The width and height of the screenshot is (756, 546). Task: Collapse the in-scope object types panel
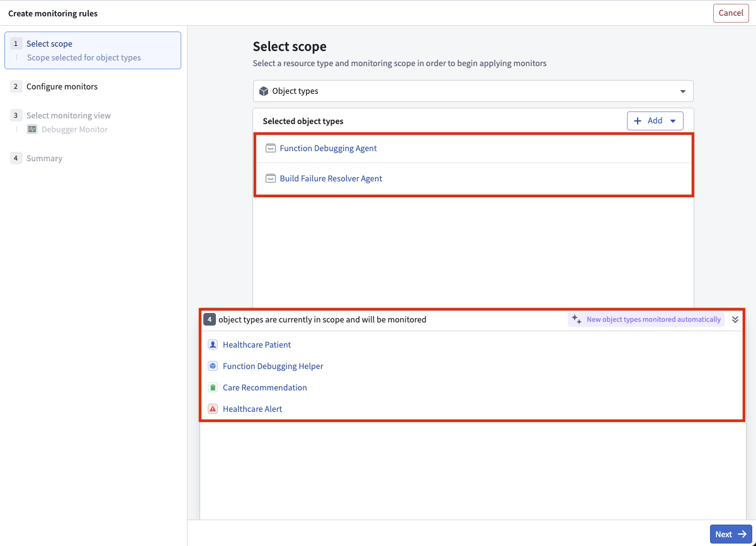coord(735,320)
